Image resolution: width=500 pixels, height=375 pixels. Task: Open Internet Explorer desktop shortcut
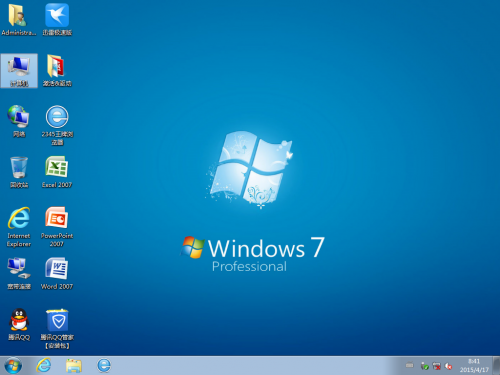click(x=19, y=227)
